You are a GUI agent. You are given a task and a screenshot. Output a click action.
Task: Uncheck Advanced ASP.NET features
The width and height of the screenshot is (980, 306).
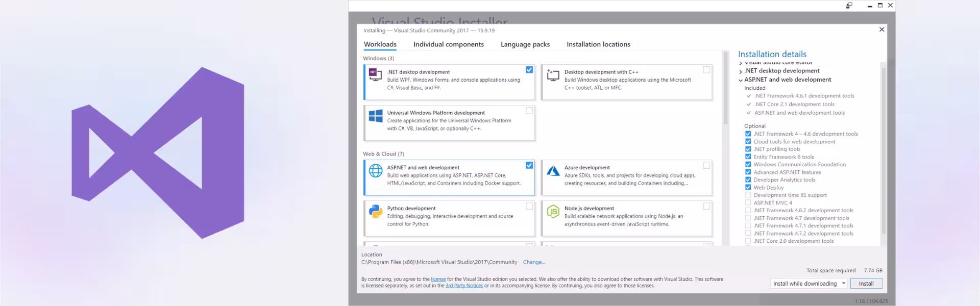pyautogui.click(x=748, y=172)
